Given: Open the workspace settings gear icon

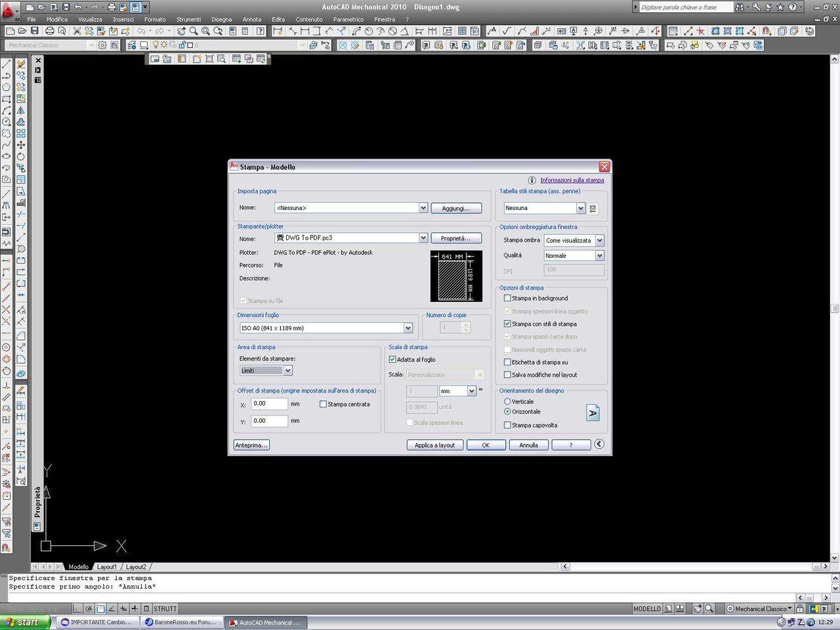Looking at the screenshot, I should [102, 45].
